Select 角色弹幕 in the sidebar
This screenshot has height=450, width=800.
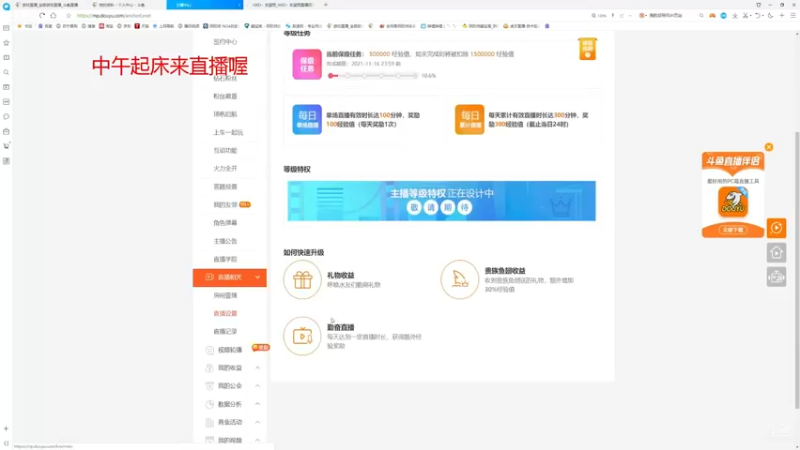(x=225, y=223)
